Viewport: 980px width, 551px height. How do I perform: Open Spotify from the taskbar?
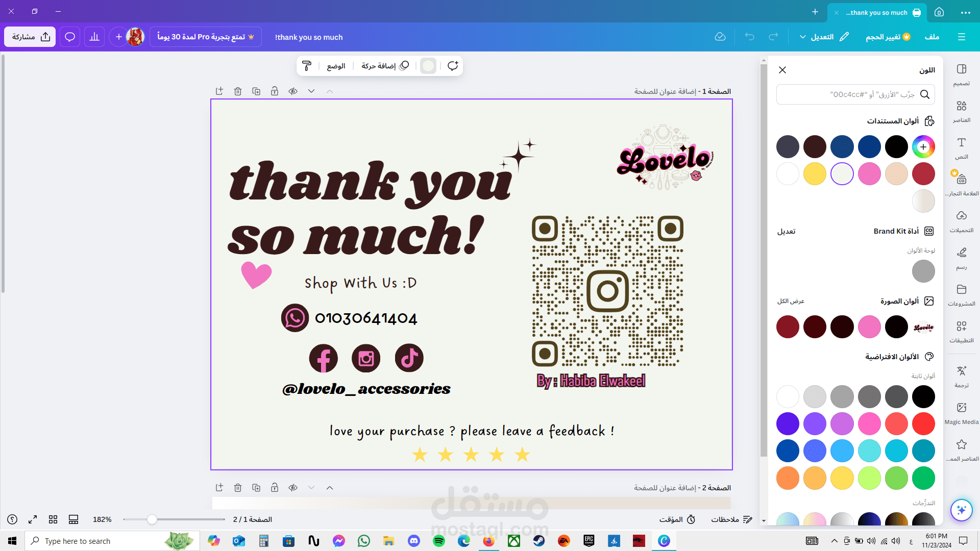[439, 541]
